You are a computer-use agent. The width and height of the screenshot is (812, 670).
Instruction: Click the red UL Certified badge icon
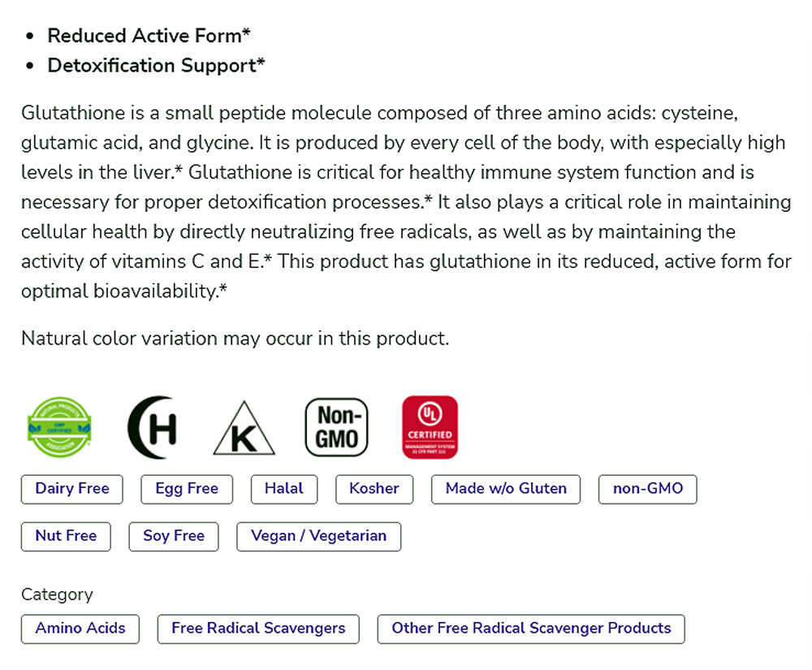click(x=430, y=427)
